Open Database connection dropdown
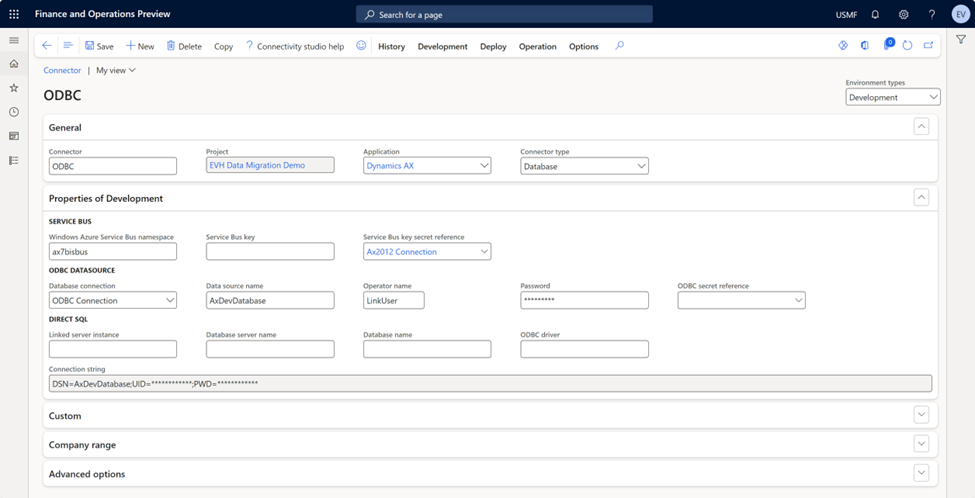Viewport: 975px width, 498px height. [113, 300]
